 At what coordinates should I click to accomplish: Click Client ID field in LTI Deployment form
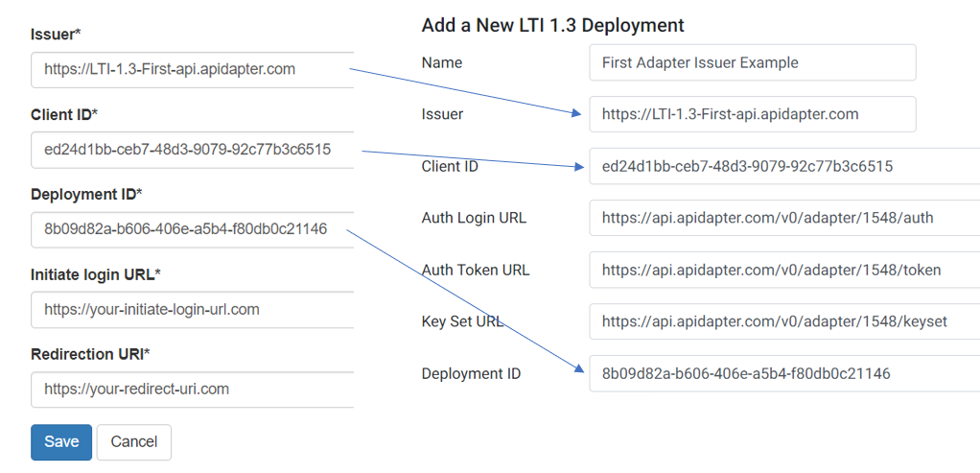point(783,166)
